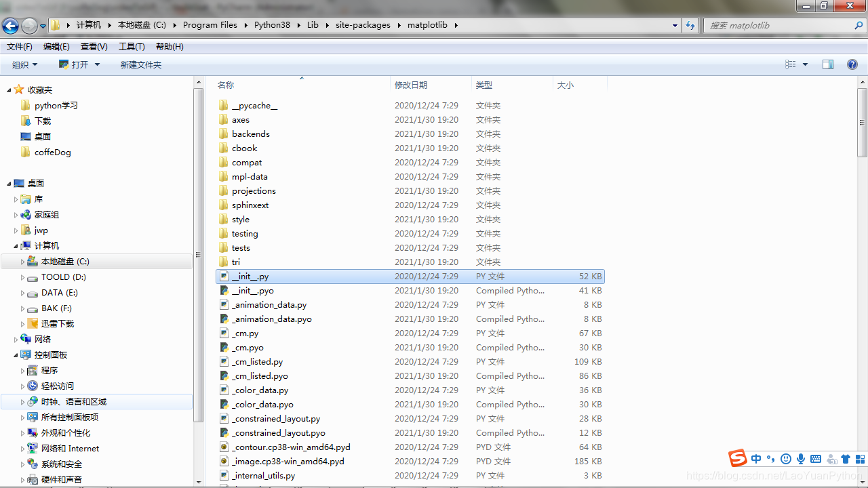Click the TOOLD (D:) drive icon
The image size is (868, 488).
point(33,277)
